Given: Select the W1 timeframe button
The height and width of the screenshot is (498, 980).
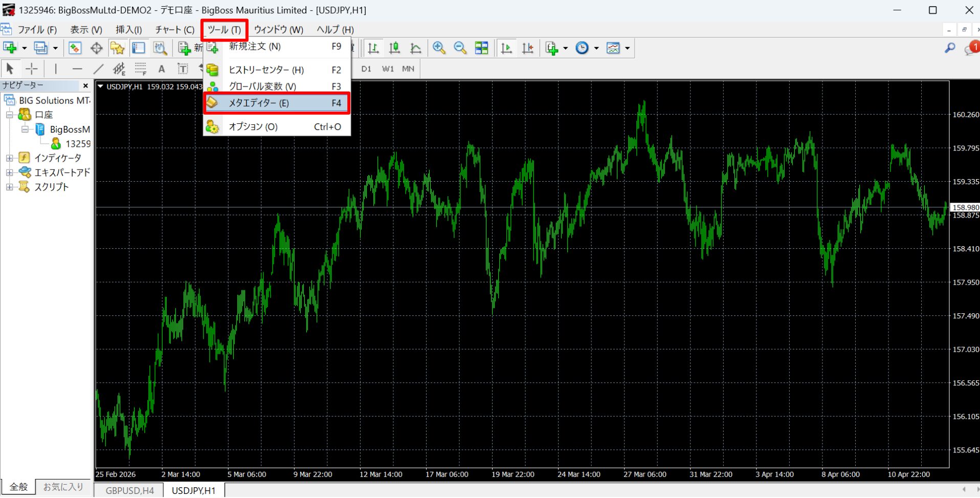Looking at the screenshot, I should coord(388,69).
